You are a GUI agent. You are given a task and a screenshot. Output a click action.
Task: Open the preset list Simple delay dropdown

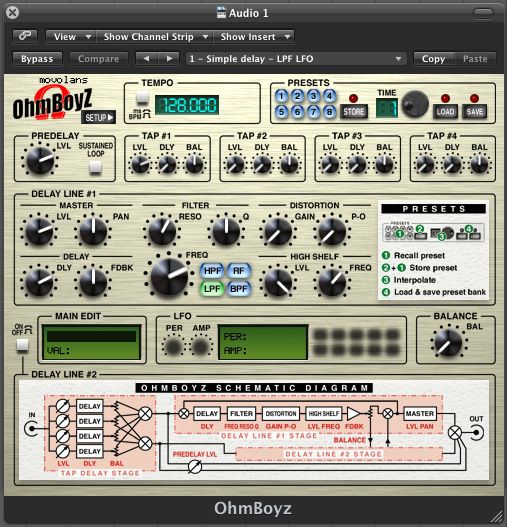click(296, 59)
